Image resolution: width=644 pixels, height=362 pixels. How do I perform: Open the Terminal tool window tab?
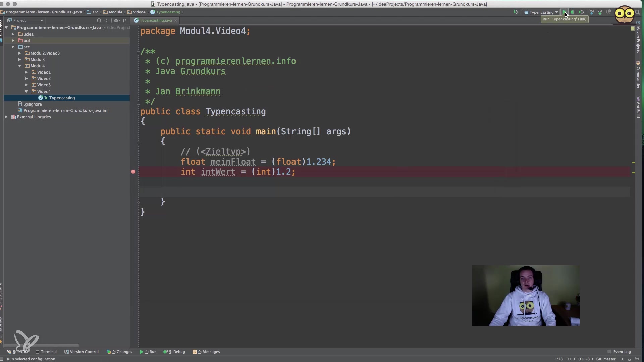[x=46, y=352]
